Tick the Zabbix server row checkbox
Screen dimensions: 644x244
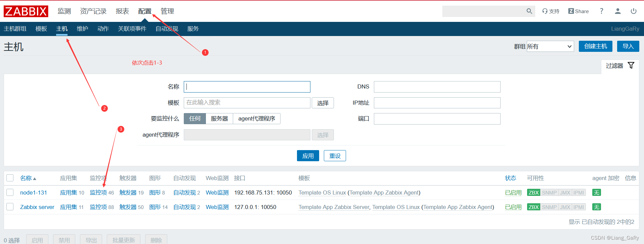click(10, 207)
